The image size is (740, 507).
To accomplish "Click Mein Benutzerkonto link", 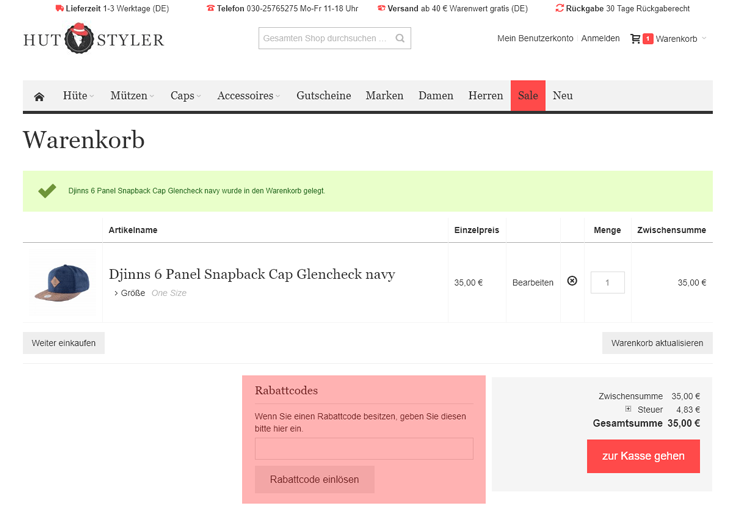I will (x=535, y=38).
